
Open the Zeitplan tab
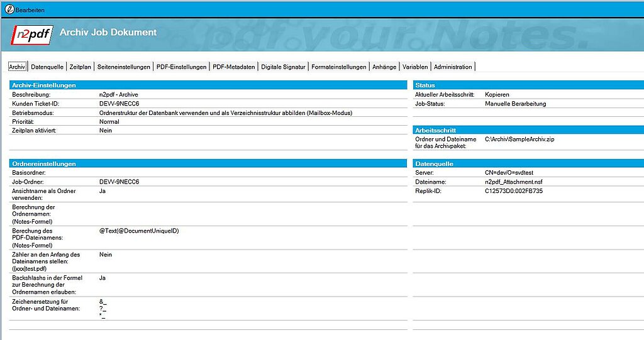click(80, 67)
